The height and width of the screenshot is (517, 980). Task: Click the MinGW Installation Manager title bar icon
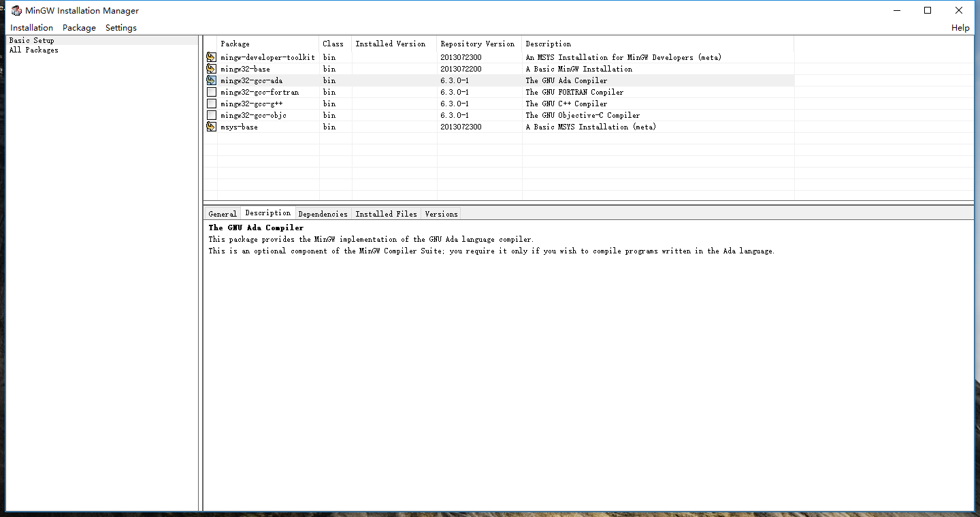click(16, 10)
